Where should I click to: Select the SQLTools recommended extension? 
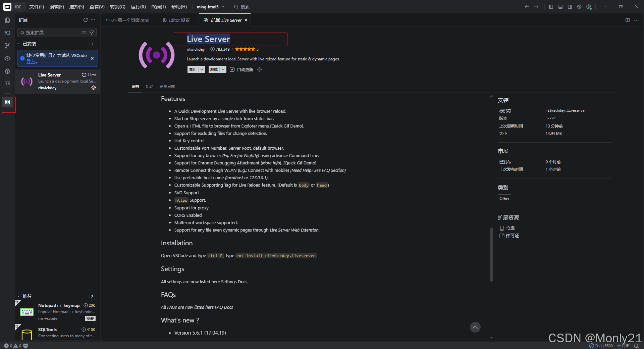[x=57, y=333]
